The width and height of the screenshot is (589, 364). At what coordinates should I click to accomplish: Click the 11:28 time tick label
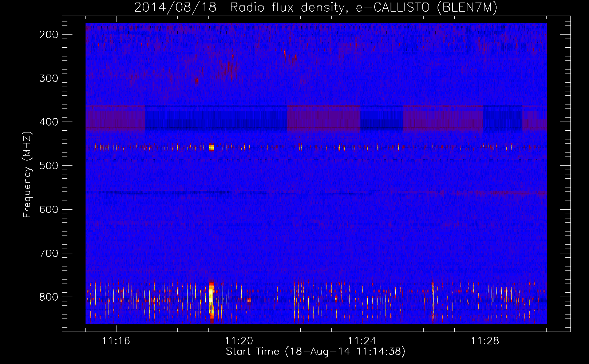(485, 341)
